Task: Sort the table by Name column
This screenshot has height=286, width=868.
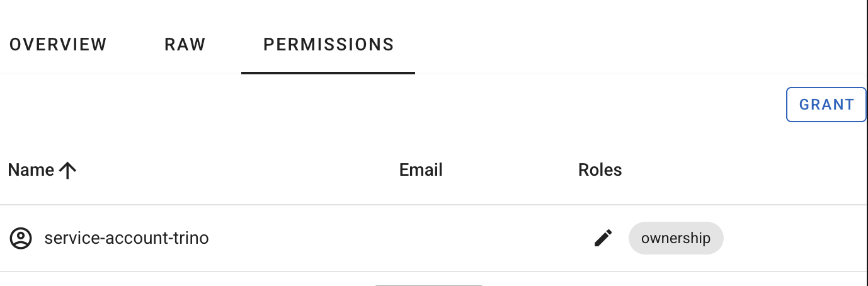Action: pyautogui.click(x=31, y=170)
